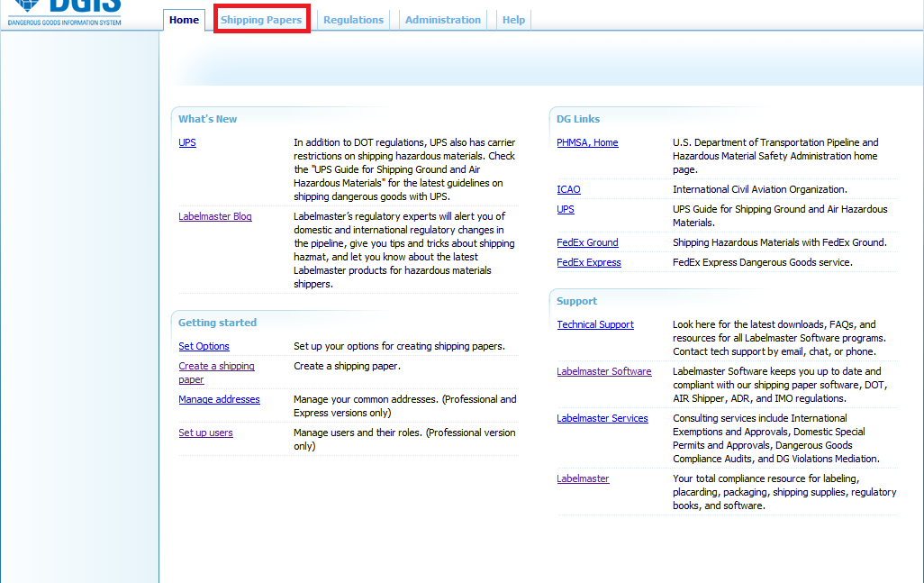Open the UPS link under What's New
This screenshot has height=583, width=924.
(x=187, y=142)
